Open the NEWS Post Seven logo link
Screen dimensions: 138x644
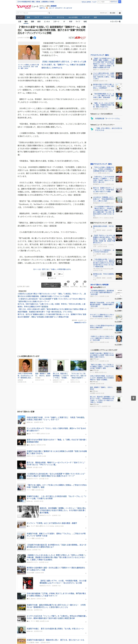77,38
